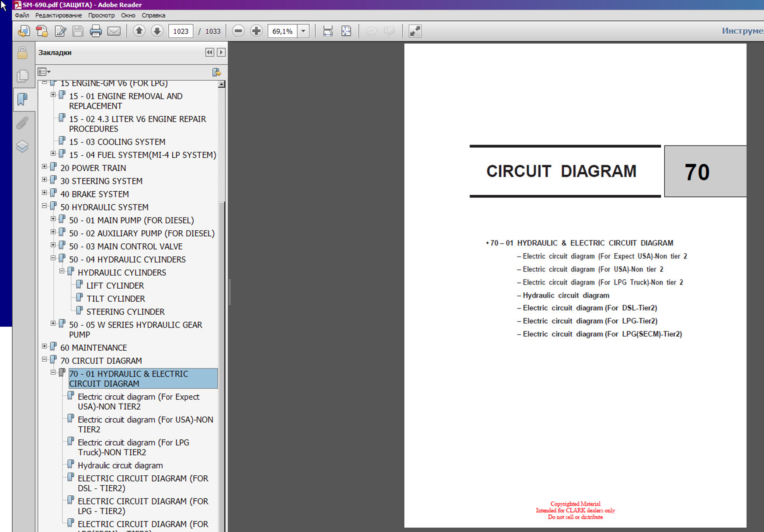Open the zoom level dropdown
Screen dimensions: 764x532
tap(303, 31)
